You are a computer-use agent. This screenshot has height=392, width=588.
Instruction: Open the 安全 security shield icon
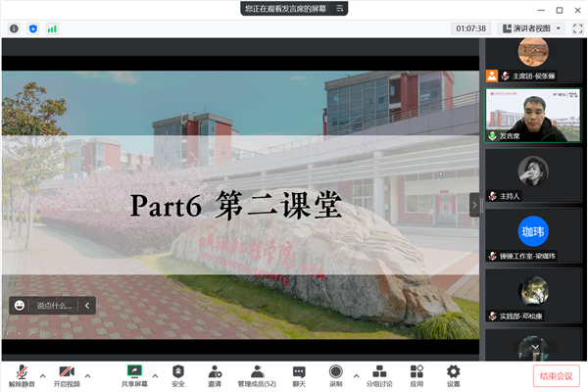177,373
